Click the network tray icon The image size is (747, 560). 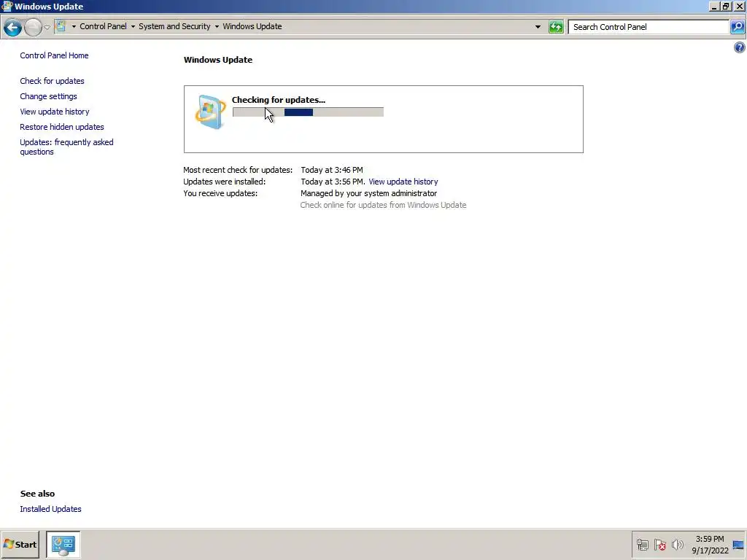(x=643, y=545)
